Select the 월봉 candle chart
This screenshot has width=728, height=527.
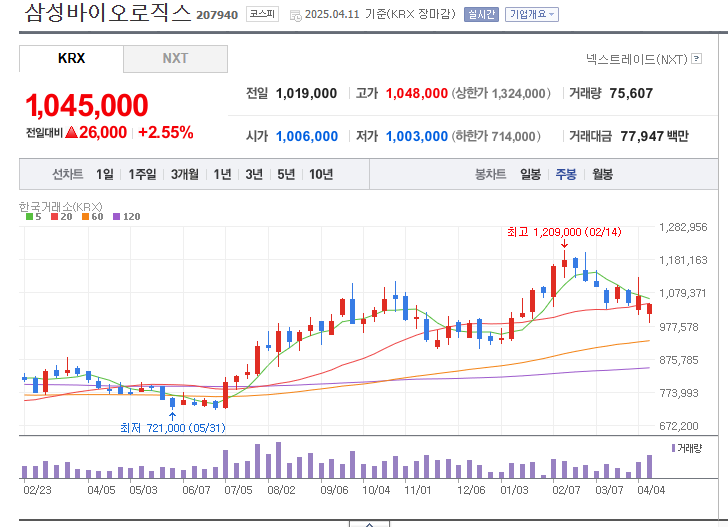tap(602, 174)
